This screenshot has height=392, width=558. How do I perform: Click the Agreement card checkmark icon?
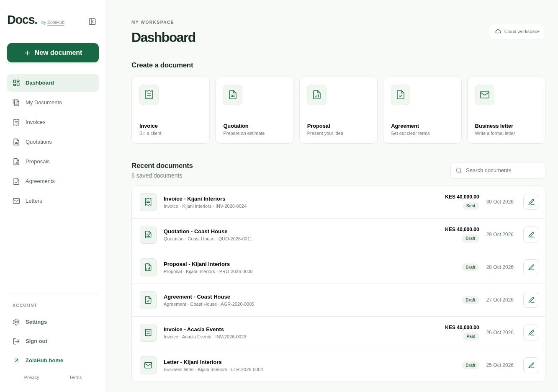coord(401,95)
